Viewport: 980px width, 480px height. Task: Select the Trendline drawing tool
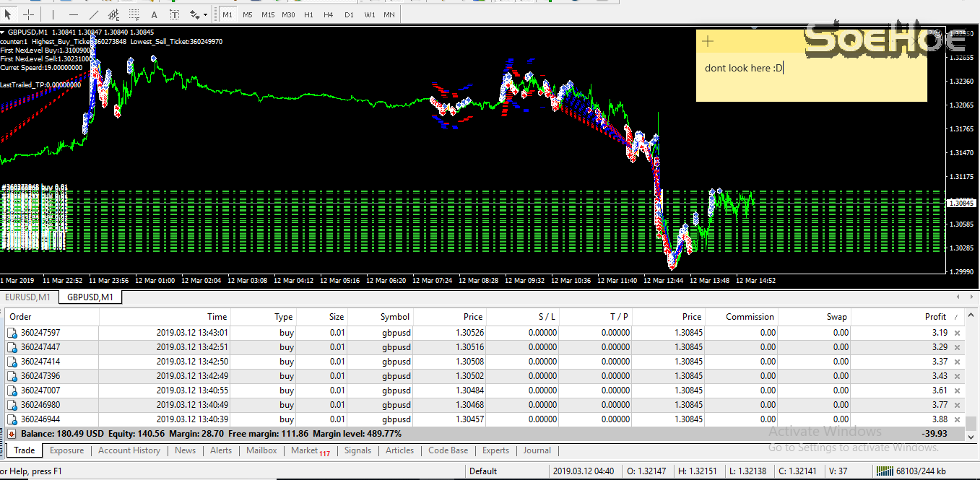[92, 14]
